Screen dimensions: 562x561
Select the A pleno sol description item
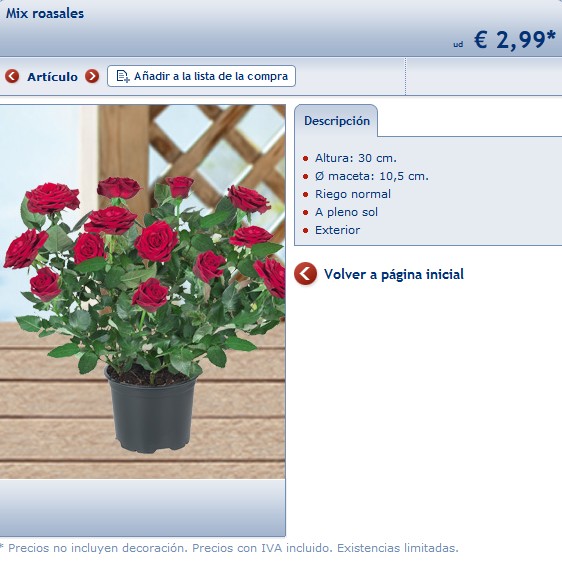pyautogui.click(x=346, y=212)
